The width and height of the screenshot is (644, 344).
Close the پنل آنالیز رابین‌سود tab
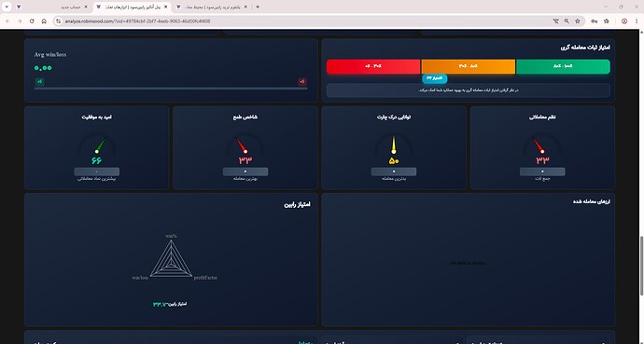coord(166,7)
